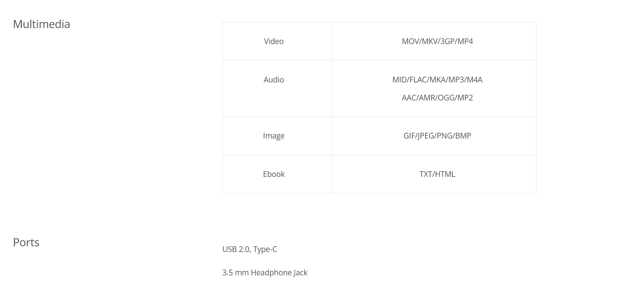This screenshot has height=282, width=644.
Task: Click the USB 2.0, Type-C port text
Action: click(x=250, y=249)
